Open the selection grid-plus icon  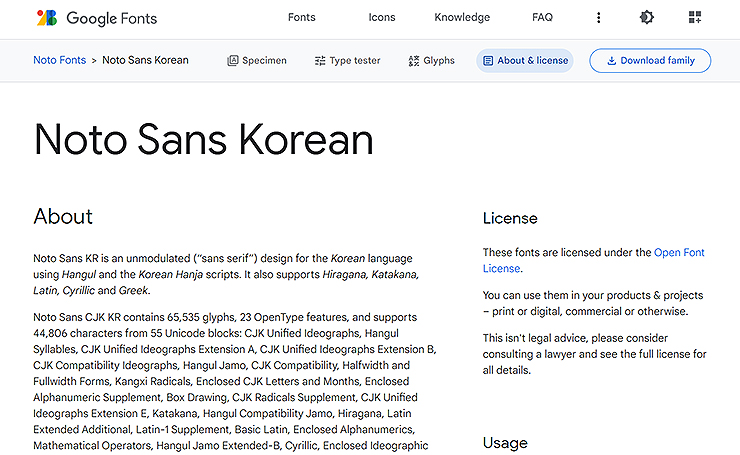tap(695, 17)
